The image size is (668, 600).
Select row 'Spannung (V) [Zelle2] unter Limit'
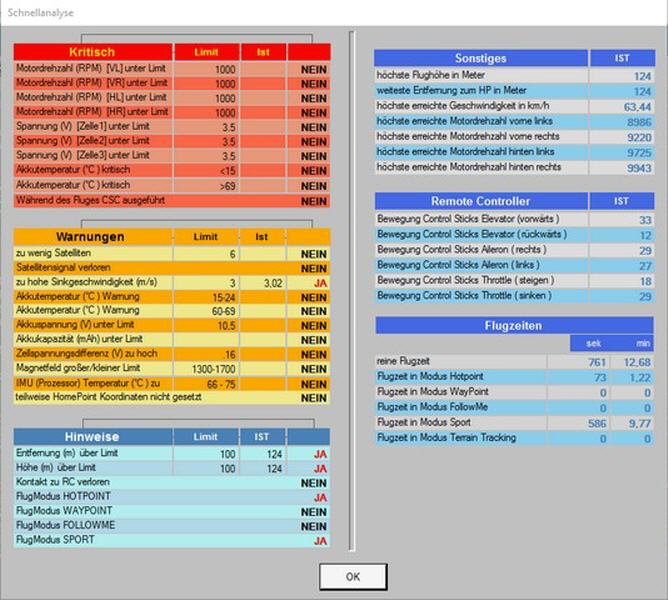(x=172, y=141)
